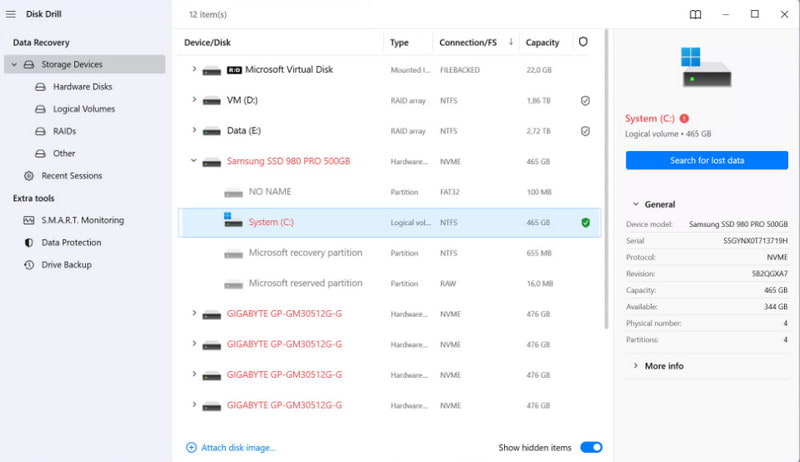Image resolution: width=800 pixels, height=462 pixels.
Task: Click Search for lost data button
Action: [707, 160]
